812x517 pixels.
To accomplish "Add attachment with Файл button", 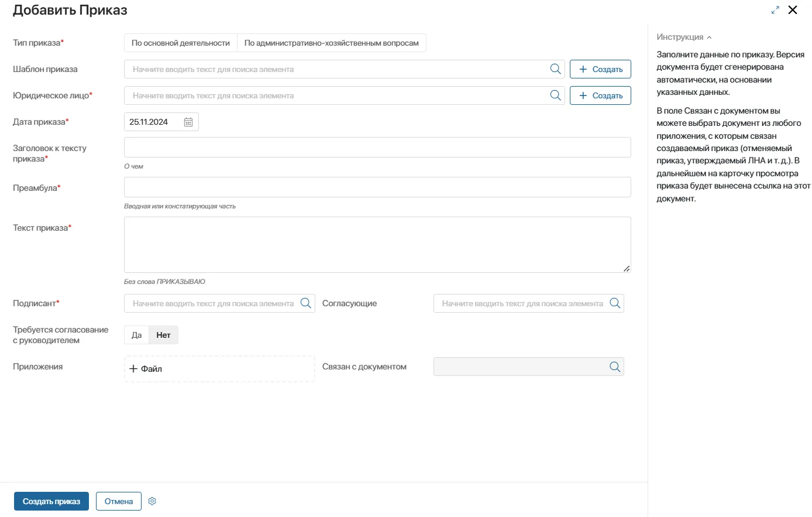I will [x=146, y=369].
